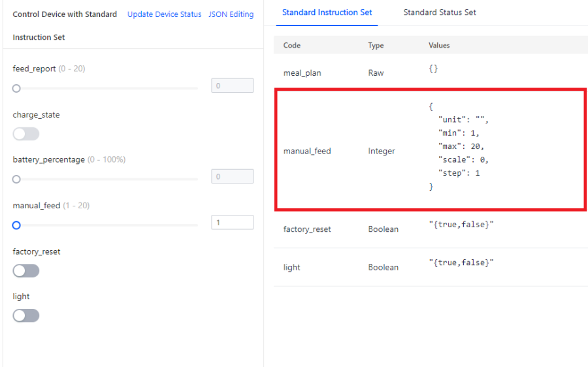Select the Standard Instruction Set tab
This screenshot has height=367, width=588.
click(327, 12)
